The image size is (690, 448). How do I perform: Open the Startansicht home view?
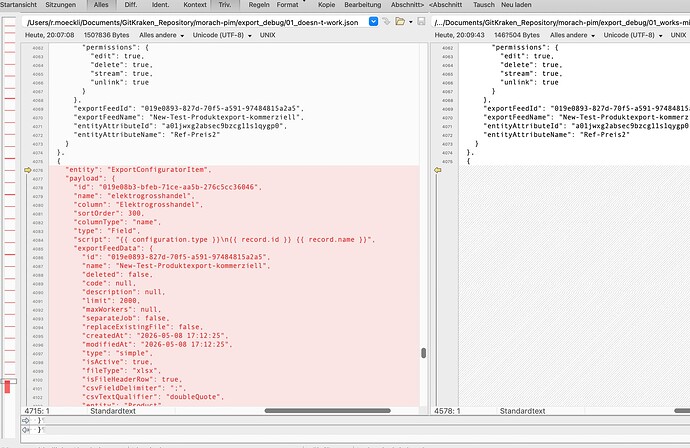point(18,5)
